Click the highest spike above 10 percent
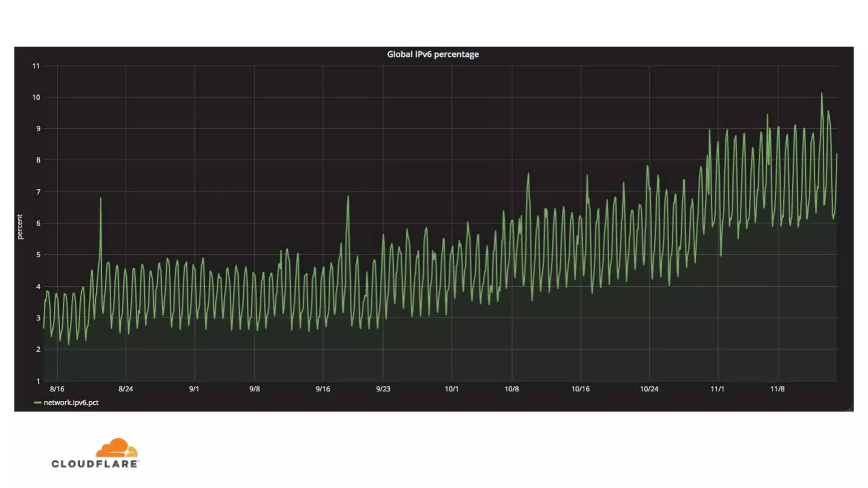The image size is (868, 488). pos(822,94)
